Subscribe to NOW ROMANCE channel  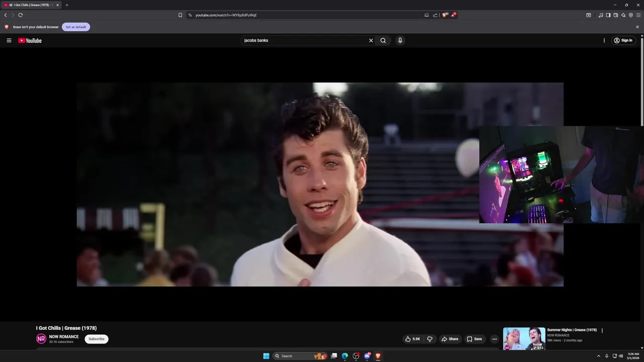click(97, 339)
